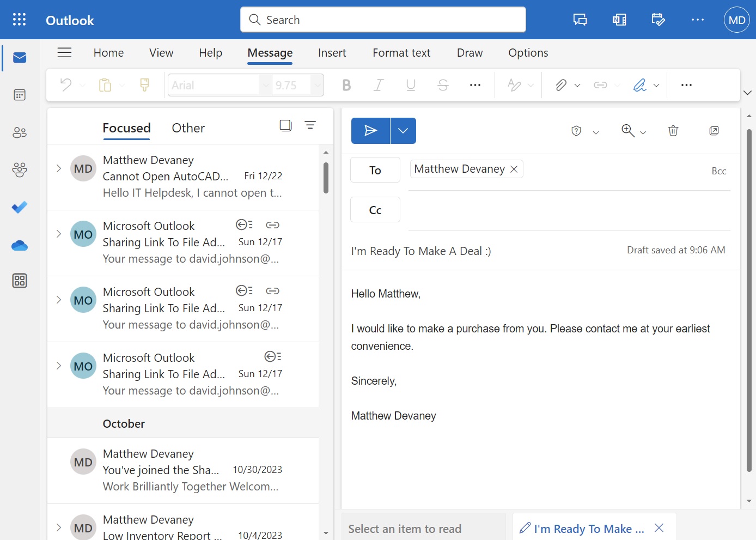Open the Send options dropdown arrow
The height and width of the screenshot is (540, 756).
(403, 130)
